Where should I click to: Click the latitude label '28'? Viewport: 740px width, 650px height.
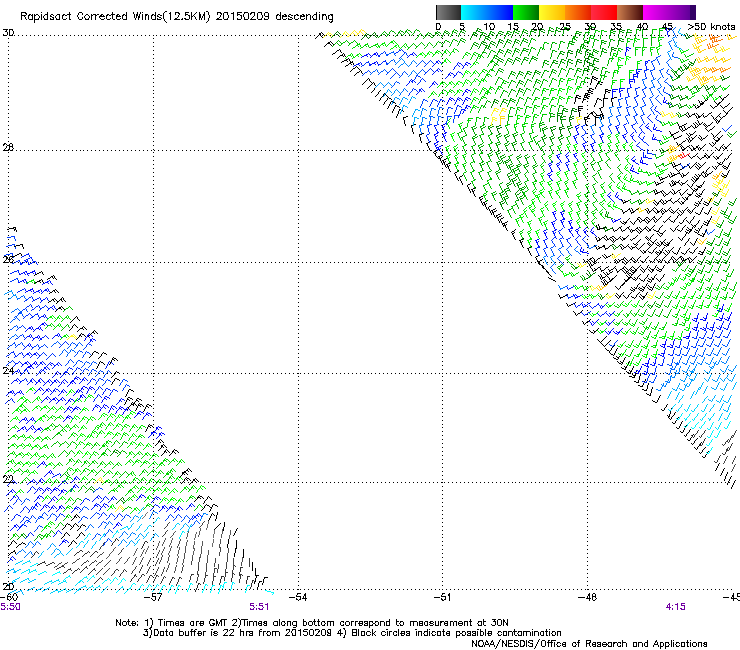(x=8, y=147)
